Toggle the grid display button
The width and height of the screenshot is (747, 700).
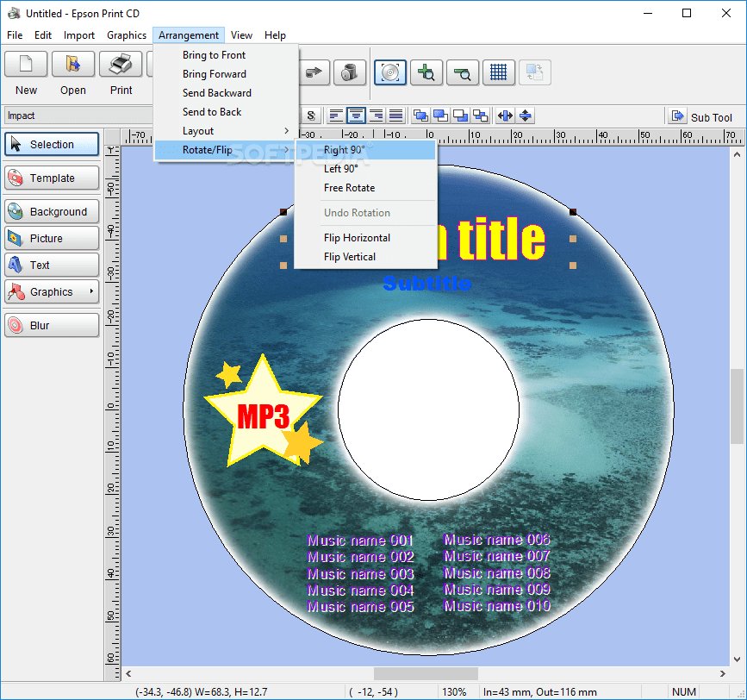pos(498,72)
